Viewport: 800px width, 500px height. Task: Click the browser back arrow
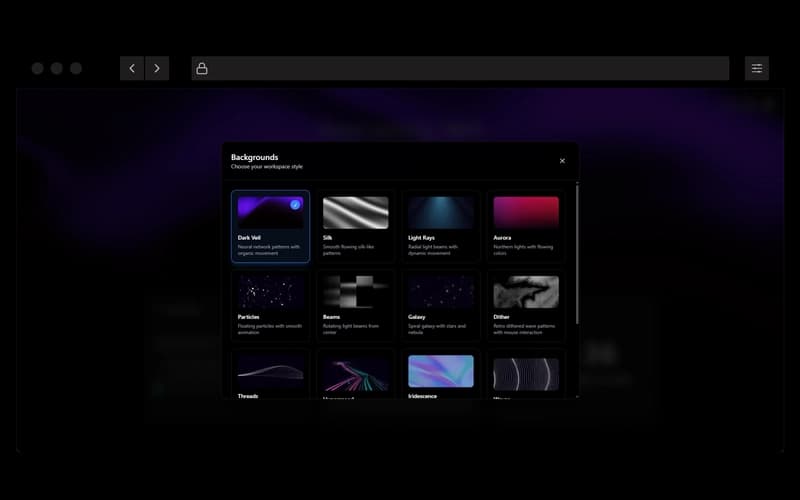pyautogui.click(x=132, y=68)
